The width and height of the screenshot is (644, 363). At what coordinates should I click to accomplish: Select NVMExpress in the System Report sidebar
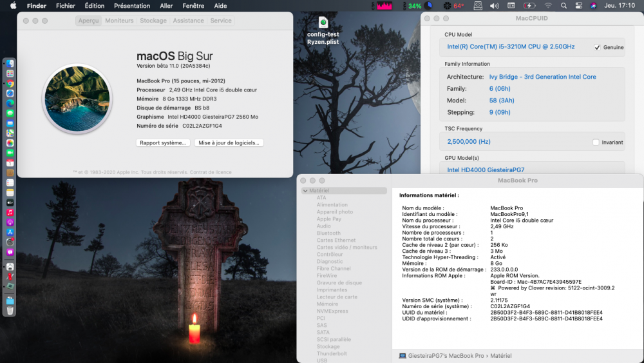[x=332, y=311]
